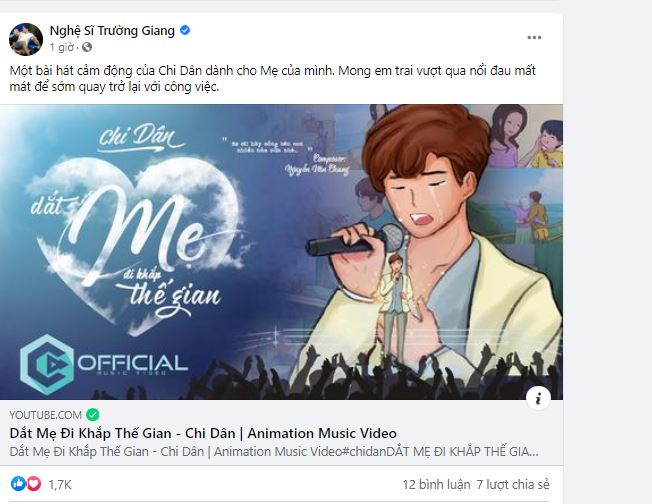Click the gray link description line
This screenshot has height=504, width=652.
click(274, 451)
